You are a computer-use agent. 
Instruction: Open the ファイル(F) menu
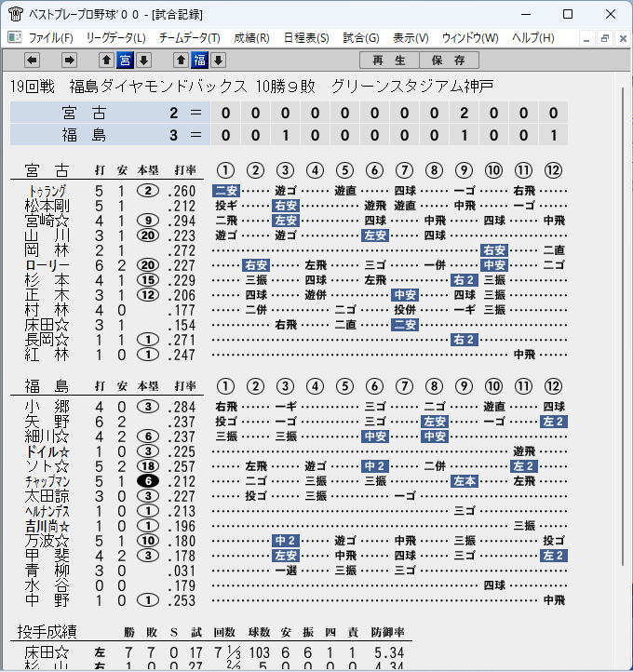[50, 38]
